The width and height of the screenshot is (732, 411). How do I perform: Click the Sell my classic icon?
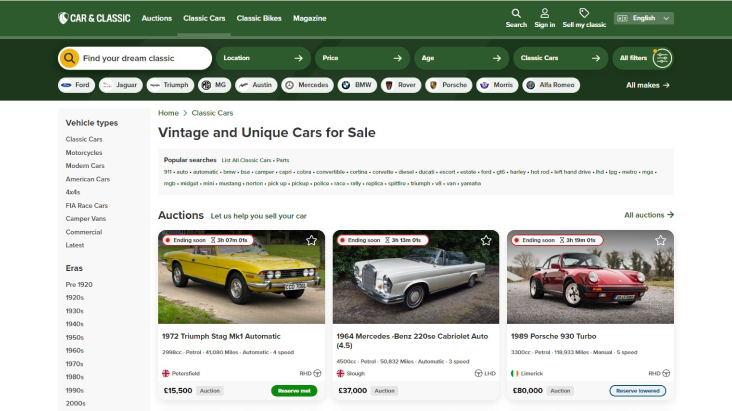pos(584,14)
